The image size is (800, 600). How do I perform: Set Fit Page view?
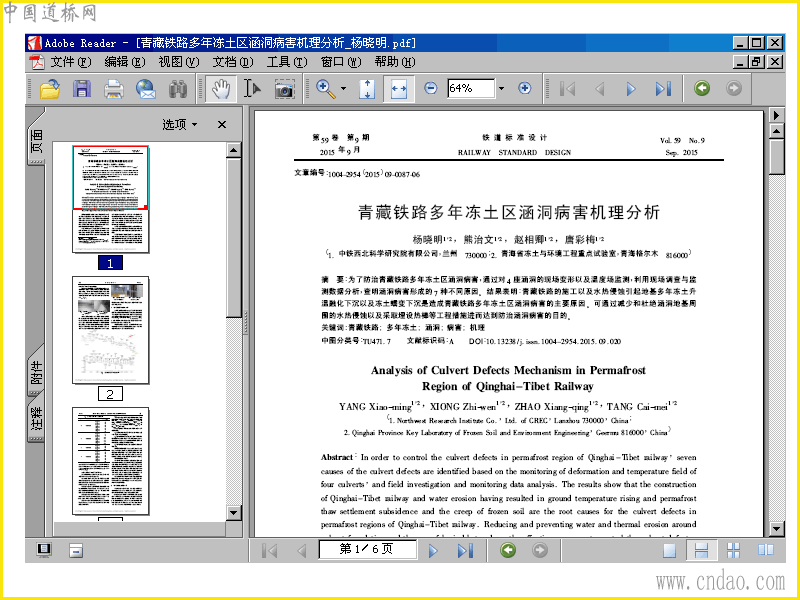coord(367,89)
